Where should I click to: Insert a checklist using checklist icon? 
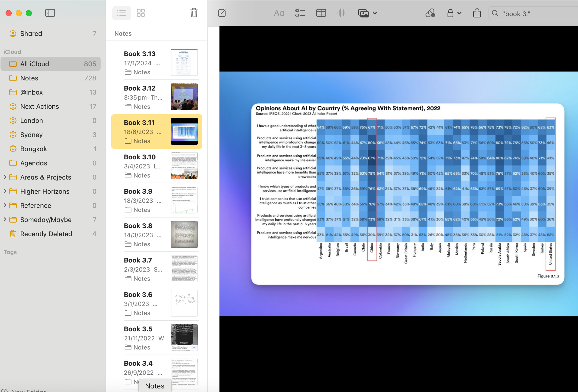point(300,13)
